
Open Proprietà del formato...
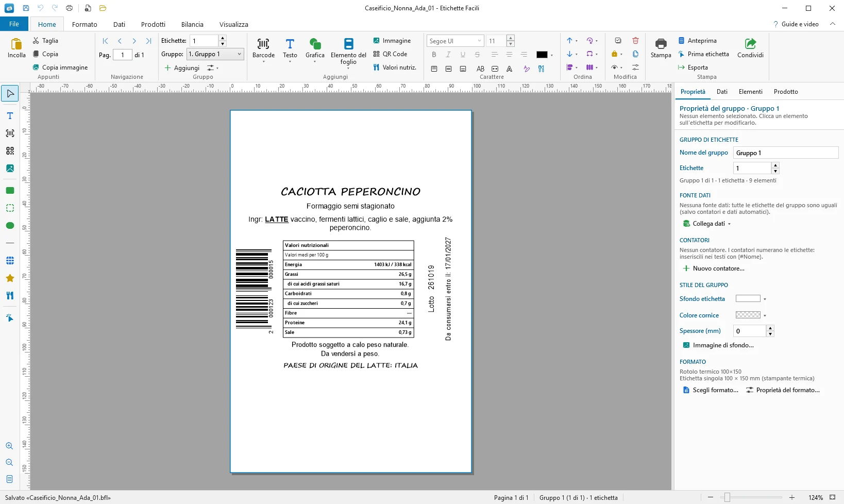[783, 390]
